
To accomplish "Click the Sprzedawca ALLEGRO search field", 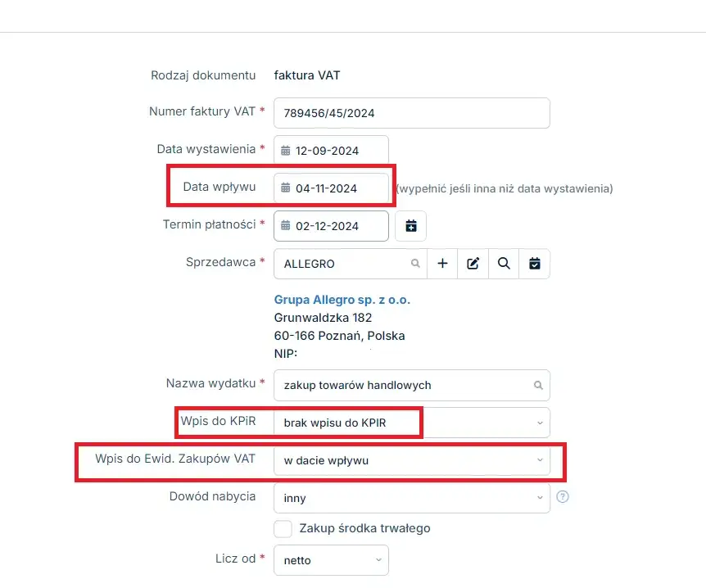I will [344, 264].
